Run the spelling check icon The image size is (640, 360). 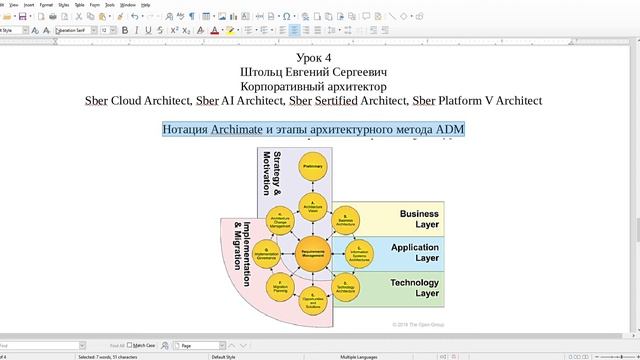tap(180, 16)
